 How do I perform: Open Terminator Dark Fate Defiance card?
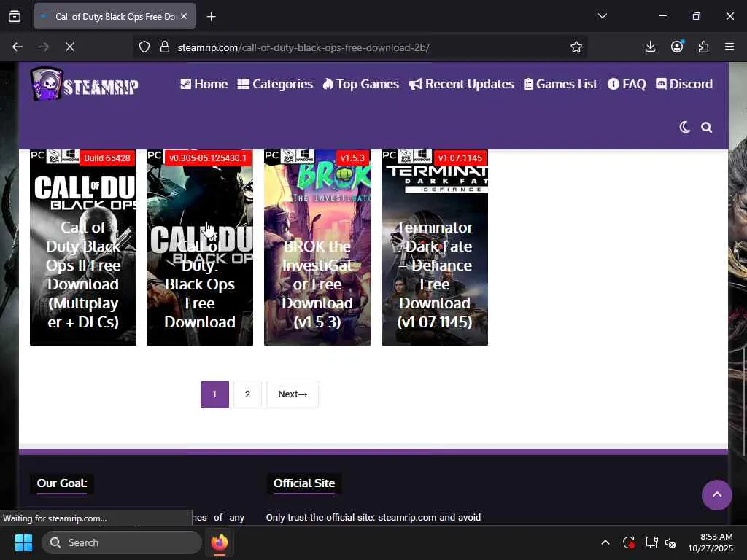pyautogui.click(x=435, y=248)
